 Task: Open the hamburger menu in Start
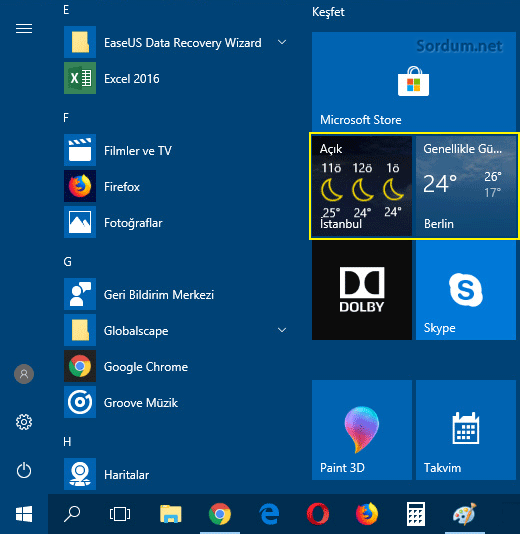pyautogui.click(x=24, y=29)
